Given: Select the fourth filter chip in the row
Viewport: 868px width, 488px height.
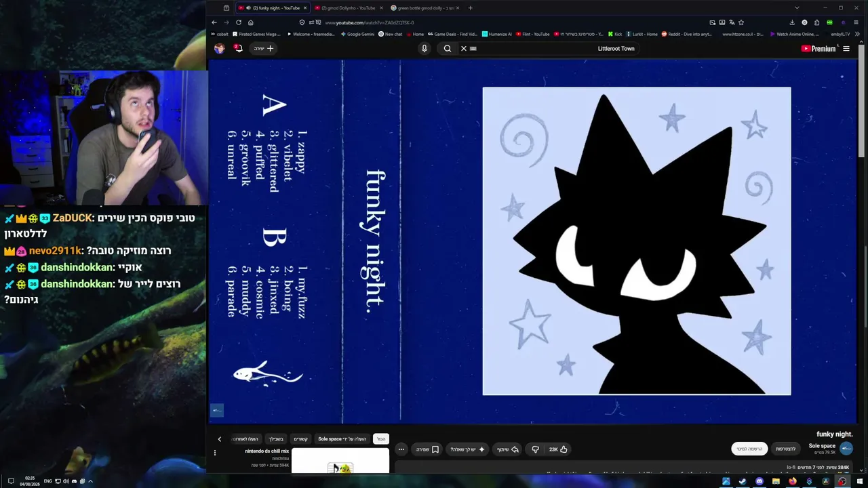Looking at the screenshot, I should [x=275, y=439].
